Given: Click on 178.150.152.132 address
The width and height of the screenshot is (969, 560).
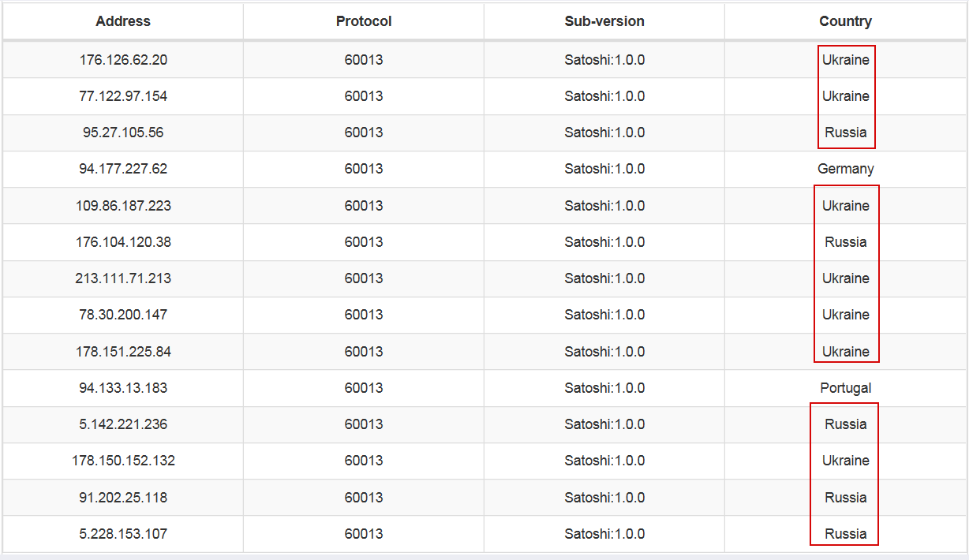Looking at the screenshot, I should (x=123, y=461).
